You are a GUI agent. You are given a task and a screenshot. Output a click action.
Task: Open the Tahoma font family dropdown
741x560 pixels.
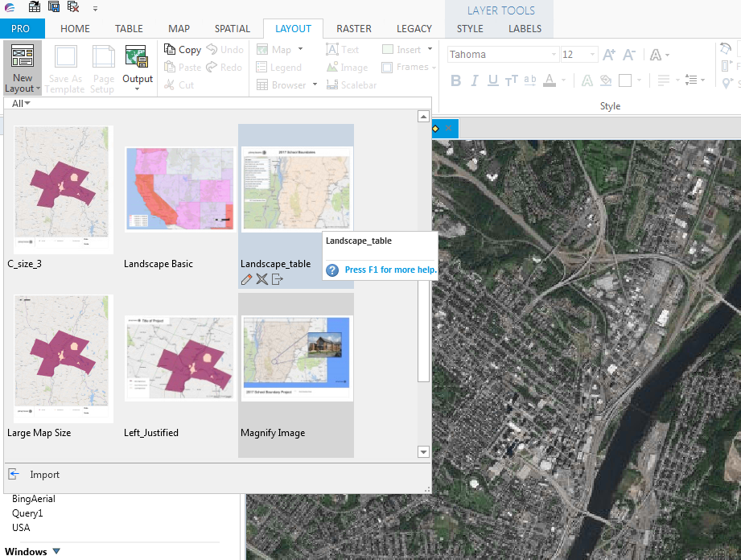[553, 54]
